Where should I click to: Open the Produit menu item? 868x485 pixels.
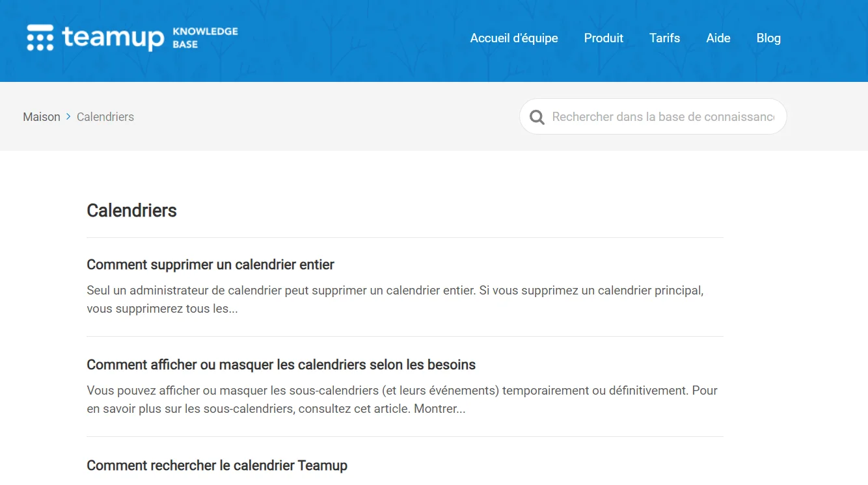603,38
